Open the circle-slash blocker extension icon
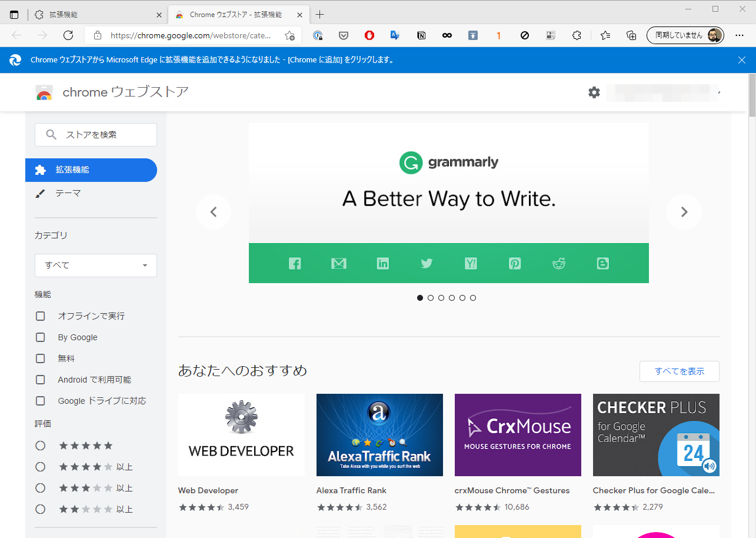 525,35
